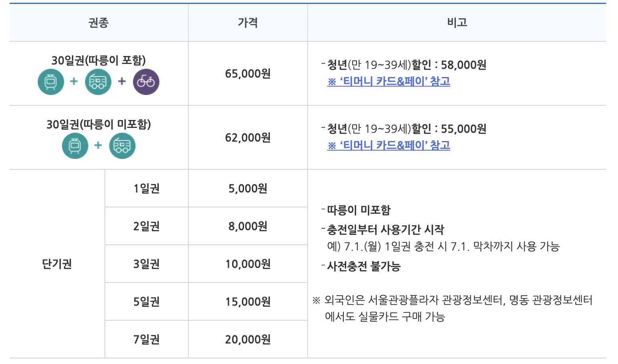The height and width of the screenshot is (364, 618).
Task: Click the 65,000원 price cell
Action: click(x=248, y=74)
